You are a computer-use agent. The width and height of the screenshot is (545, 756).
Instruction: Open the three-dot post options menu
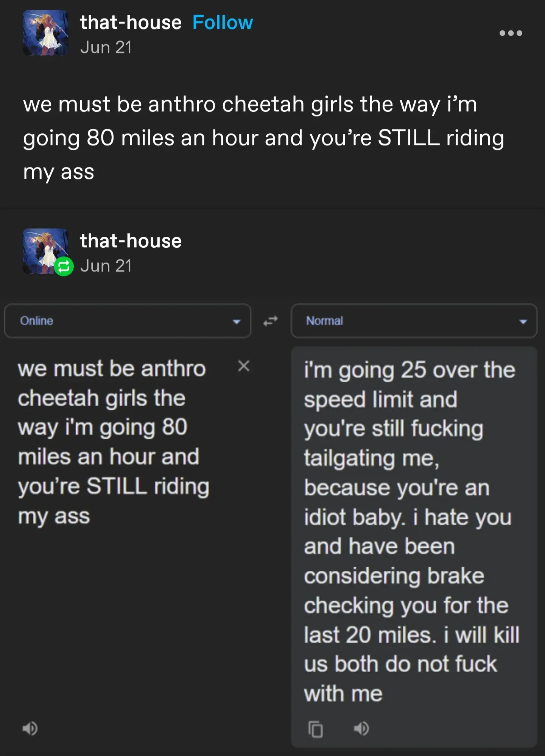(x=511, y=33)
